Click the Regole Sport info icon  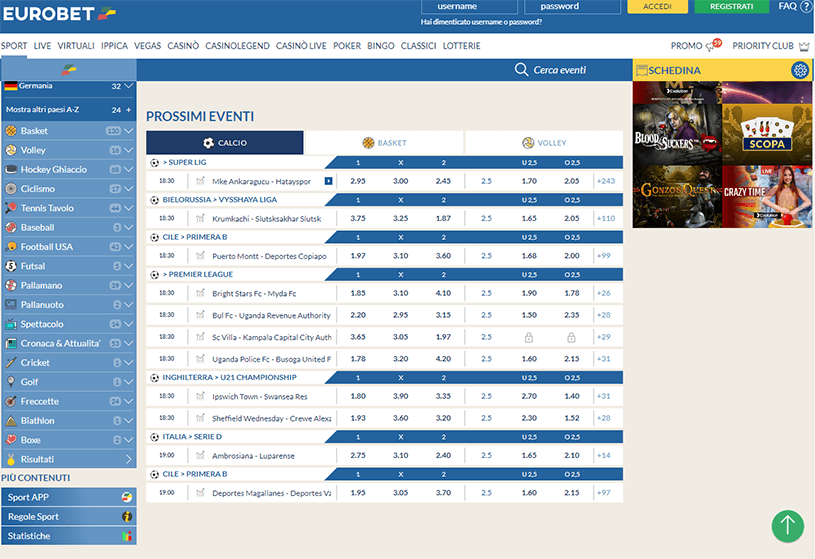click(x=127, y=516)
